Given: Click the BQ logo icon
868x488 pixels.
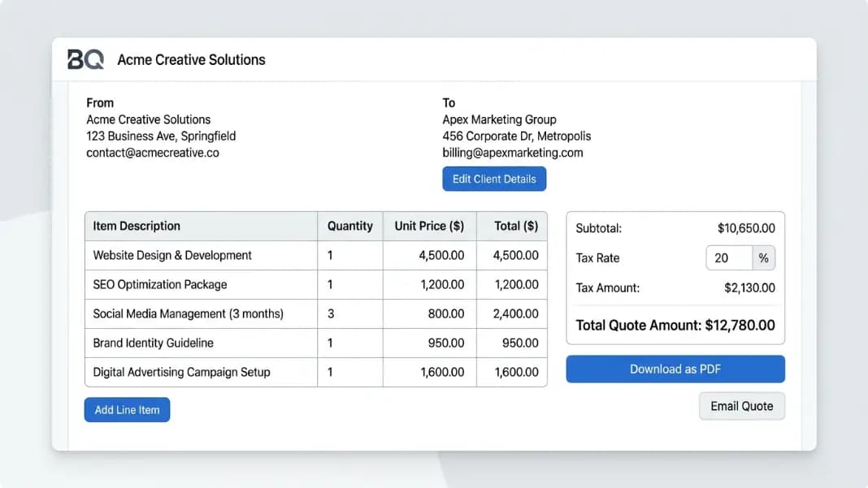Looking at the screenshot, I should click(x=85, y=59).
